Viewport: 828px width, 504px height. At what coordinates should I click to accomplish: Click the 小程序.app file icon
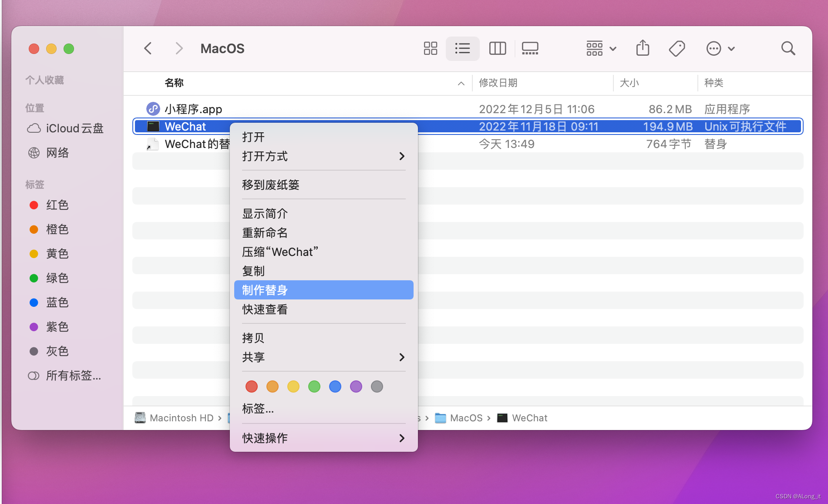(x=153, y=109)
